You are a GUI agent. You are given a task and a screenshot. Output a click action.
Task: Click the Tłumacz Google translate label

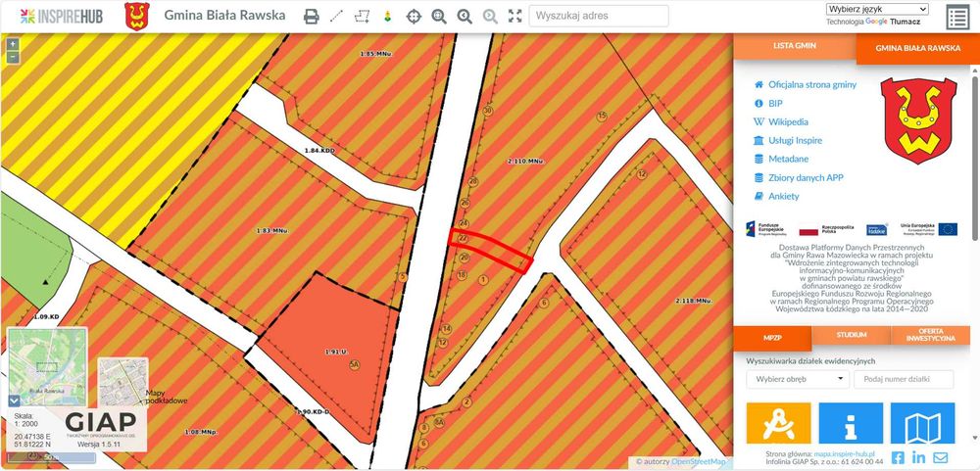pos(904,22)
